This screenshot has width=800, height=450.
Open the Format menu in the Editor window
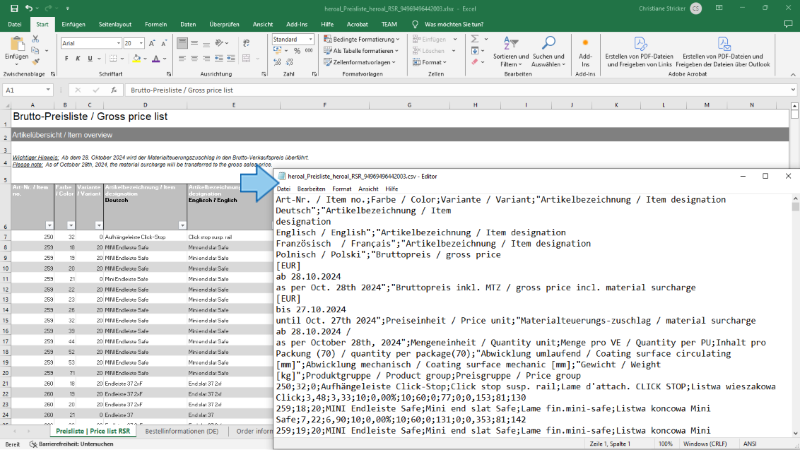pos(342,189)
